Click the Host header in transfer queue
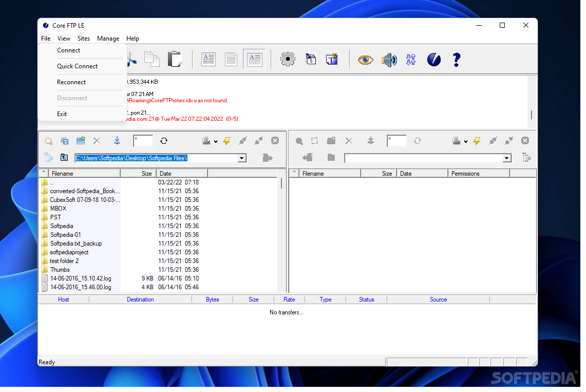This screenshot has width=586, height=392. pyautogui.click(x=64, y=300)
